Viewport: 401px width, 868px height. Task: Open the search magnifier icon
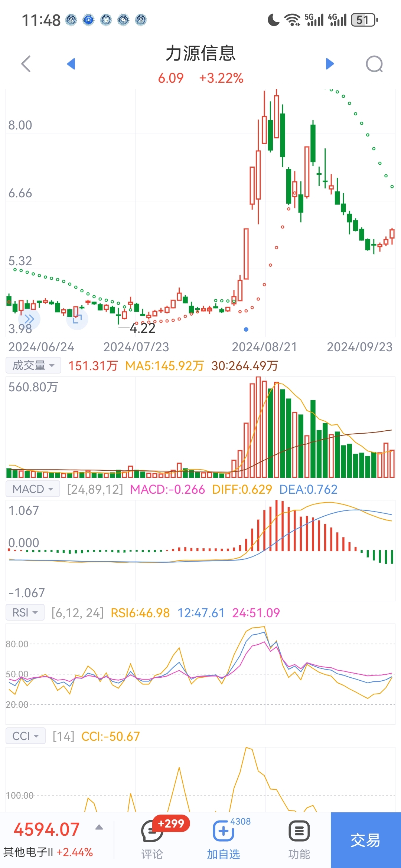point(374,64)
